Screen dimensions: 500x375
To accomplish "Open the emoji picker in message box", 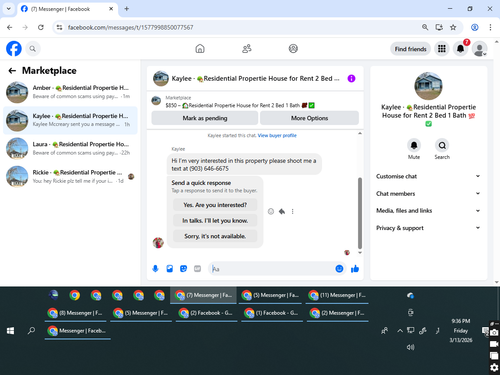I will (339, 269).
